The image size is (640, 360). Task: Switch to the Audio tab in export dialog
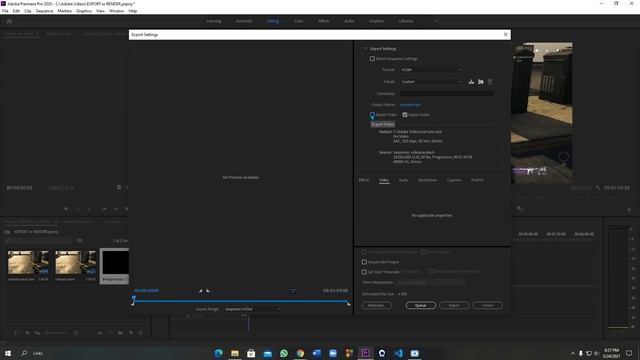(x=403, y=180)
